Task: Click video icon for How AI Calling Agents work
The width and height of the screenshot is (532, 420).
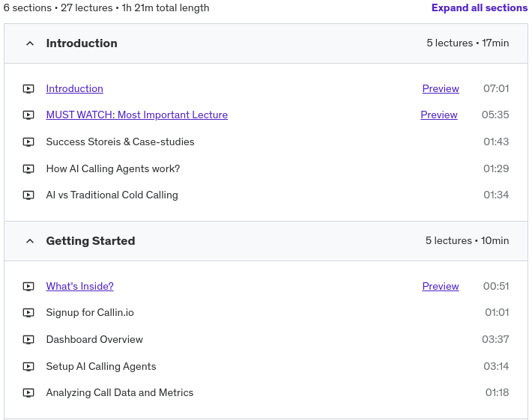Action: coord(28,169)
